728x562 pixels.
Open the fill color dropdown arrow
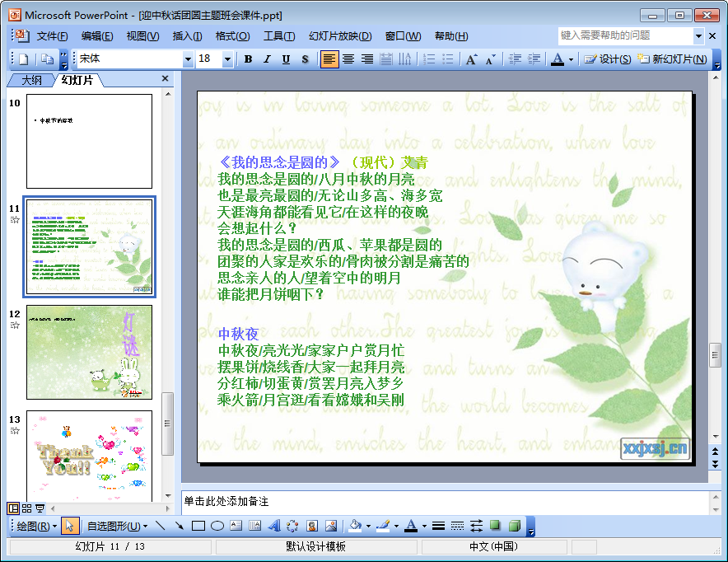tap(369, 527)
